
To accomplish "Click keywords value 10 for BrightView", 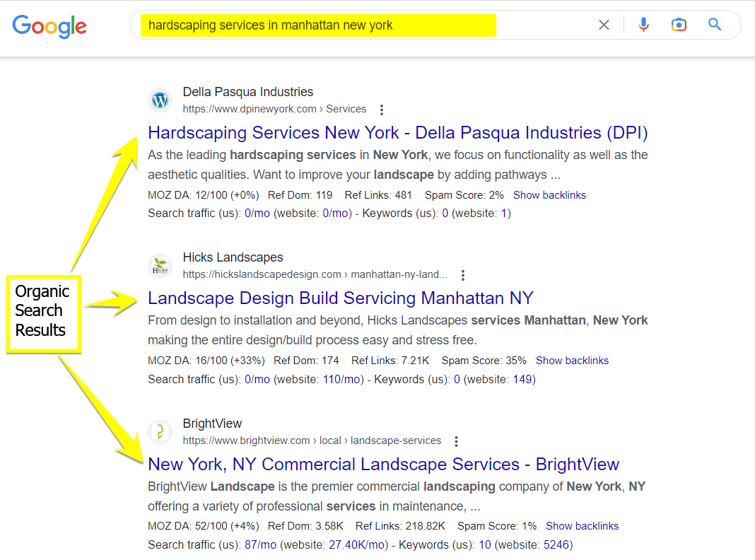I will [x=485, y=544].
